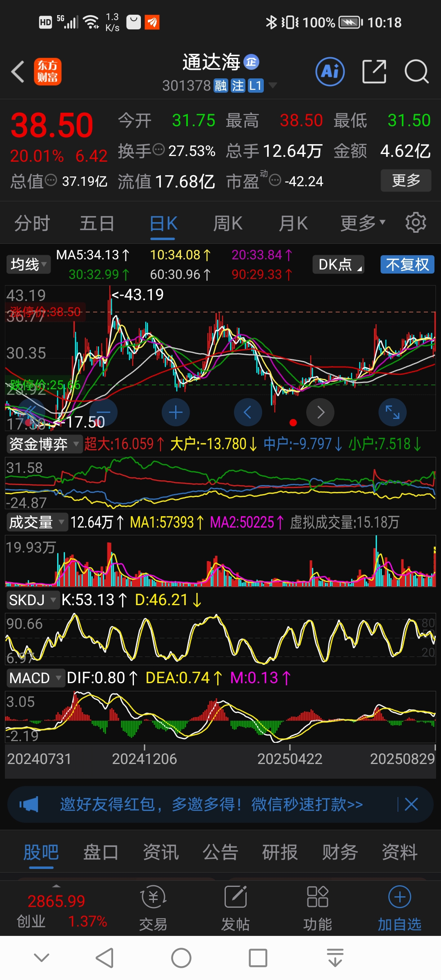Tap the 20241206 date axis marker
Screen dimensions: 441x980
click(x=145, y=759)
